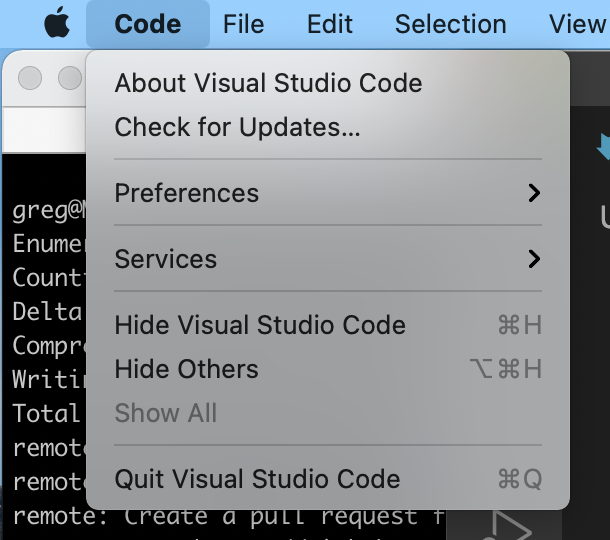Choose Hide Others
This screenshot has width=610, height=540.
point(186,369)
